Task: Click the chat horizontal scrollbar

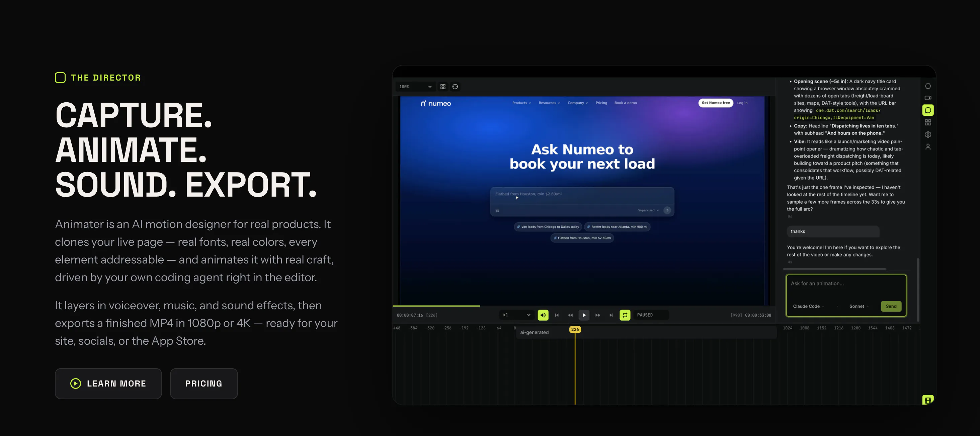Action: pos(835,269)
